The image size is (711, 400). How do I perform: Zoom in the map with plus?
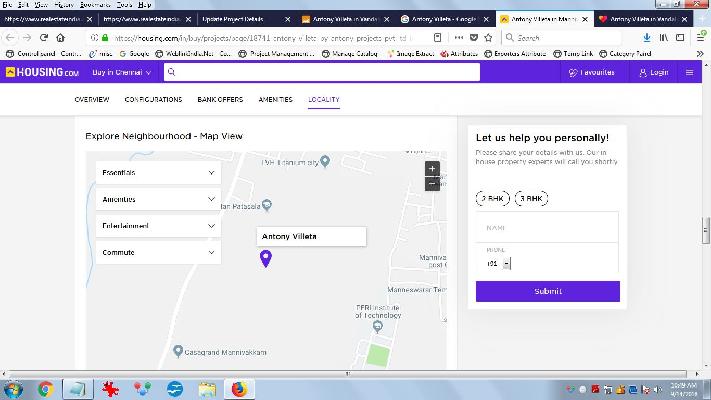coord(432,169)
